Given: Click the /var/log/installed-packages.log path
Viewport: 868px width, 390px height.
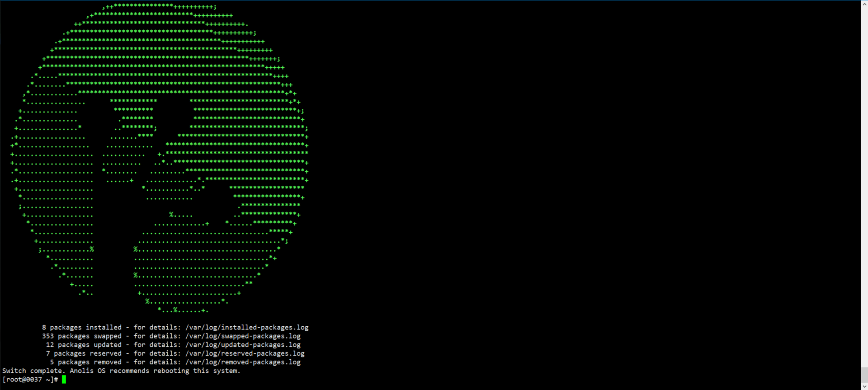Looking at the screenshot, I should click(247, 327).
